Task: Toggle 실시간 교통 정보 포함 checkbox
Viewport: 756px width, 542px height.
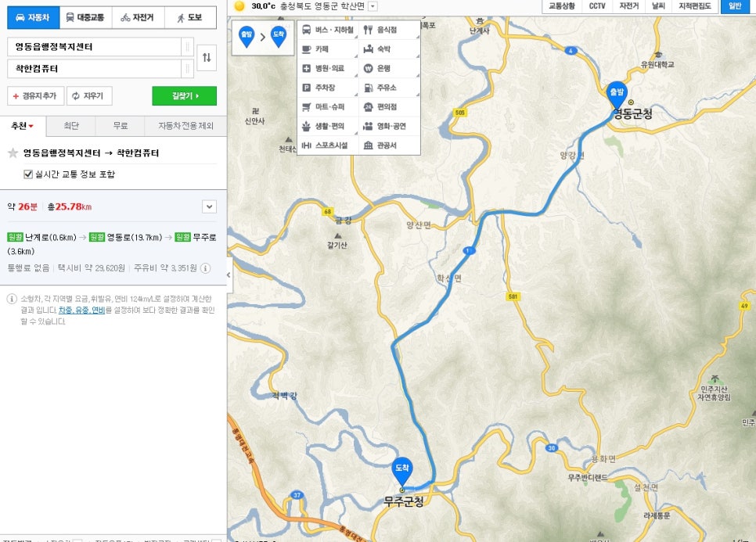Action: [28, 174]
